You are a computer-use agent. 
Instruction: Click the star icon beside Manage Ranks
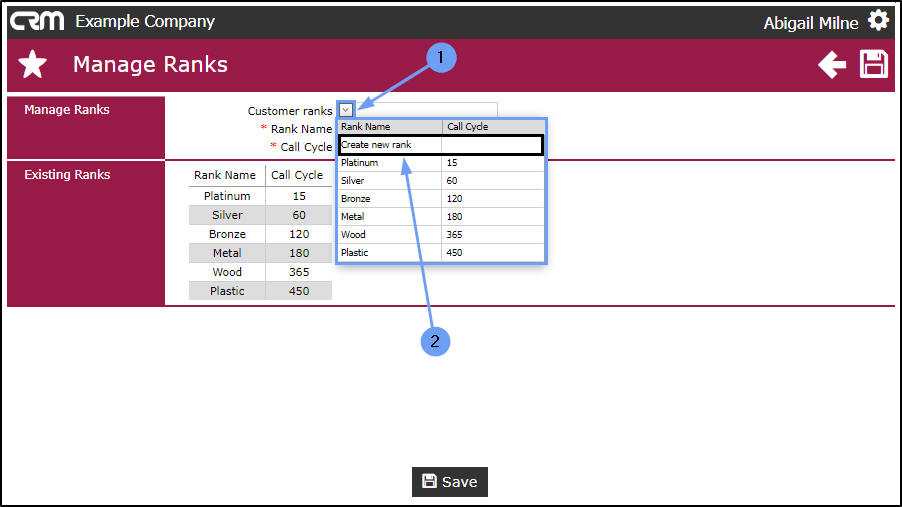(32, 64)
